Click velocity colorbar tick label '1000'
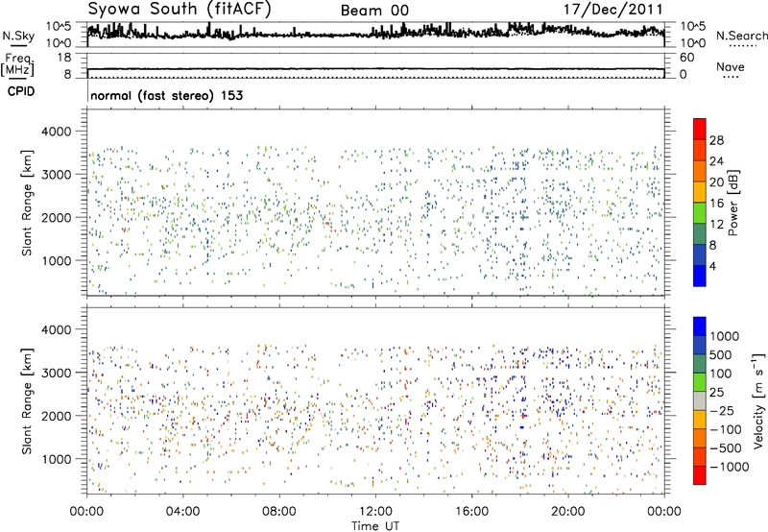 725,336
